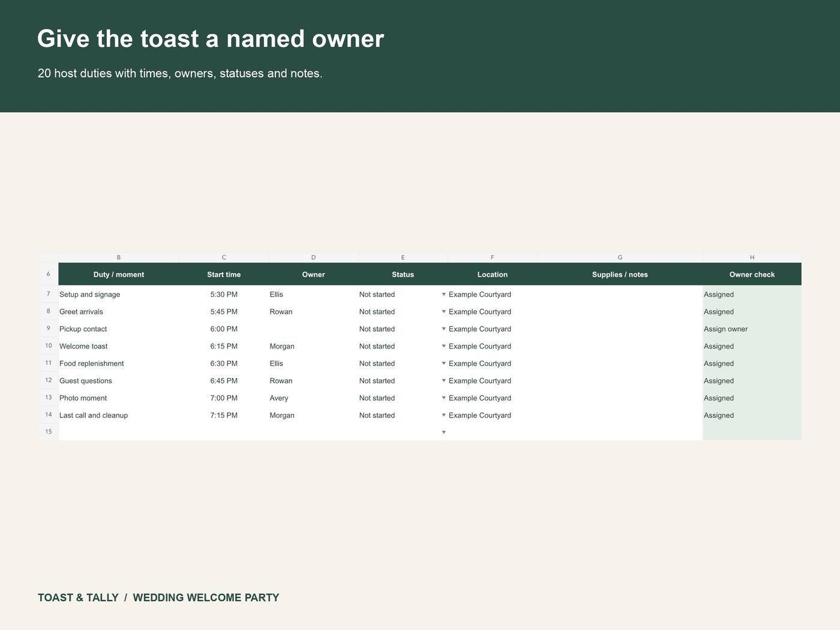The width and height of the screenshot is (840, 630).
Task: Select the "Greet arrivals" cell
Action: (119, 312)
